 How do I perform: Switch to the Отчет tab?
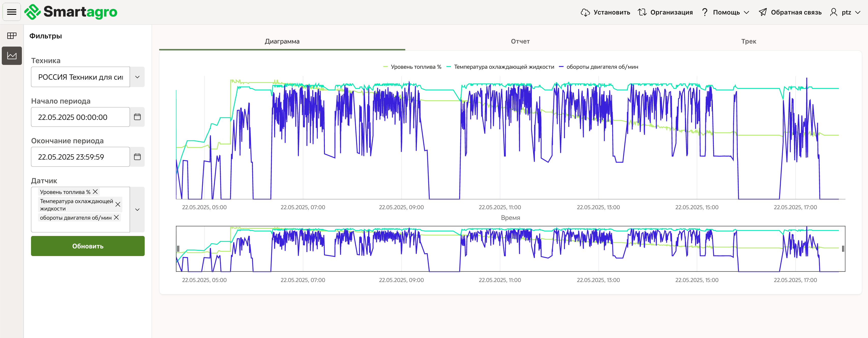(520, 41)
